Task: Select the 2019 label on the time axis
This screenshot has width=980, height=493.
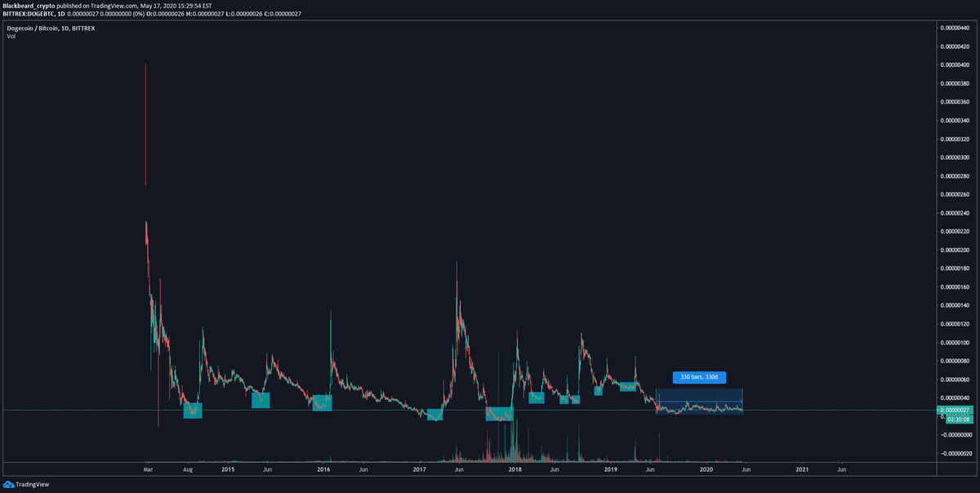Action: (611, 470)
